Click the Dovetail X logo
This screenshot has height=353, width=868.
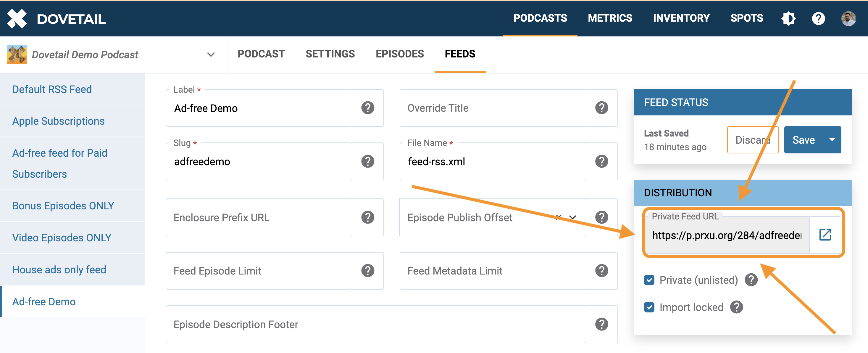click(17, 18)
